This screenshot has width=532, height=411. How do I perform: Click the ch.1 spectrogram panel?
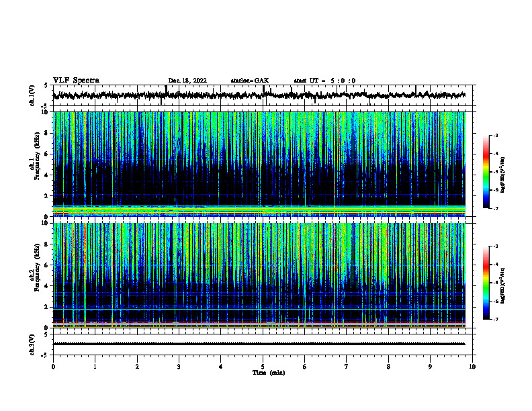[x=259, y=164]
